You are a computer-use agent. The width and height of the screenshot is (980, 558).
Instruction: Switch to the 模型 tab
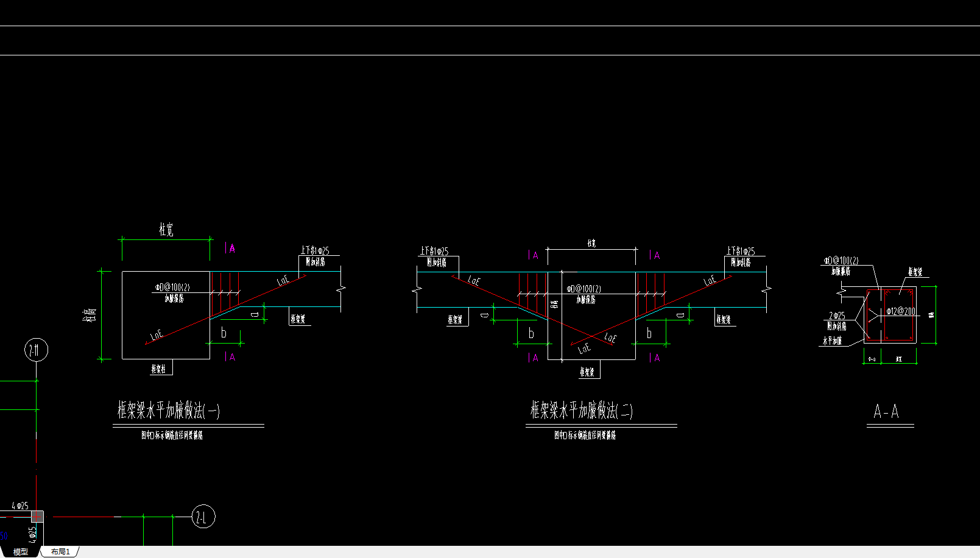click(20, 551)
